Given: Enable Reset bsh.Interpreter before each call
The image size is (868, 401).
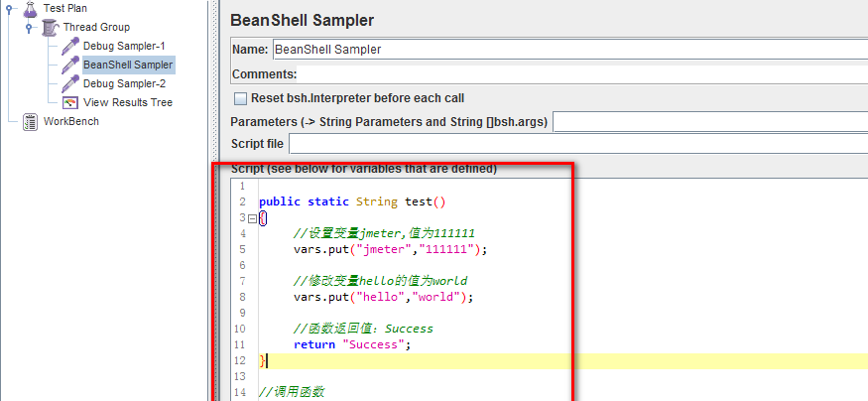Looking at the screenshot, I should pyautogui.click(x=240, y=98).
